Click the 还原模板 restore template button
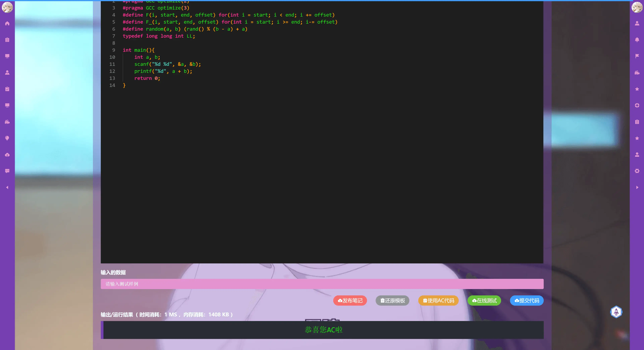644x350 pixels. click(x=392, y=301)
